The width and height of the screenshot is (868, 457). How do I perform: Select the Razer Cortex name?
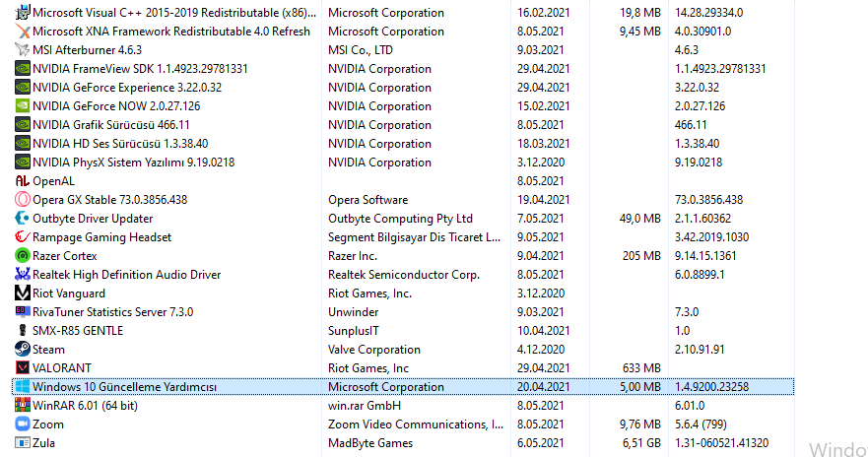coord(65,256)
